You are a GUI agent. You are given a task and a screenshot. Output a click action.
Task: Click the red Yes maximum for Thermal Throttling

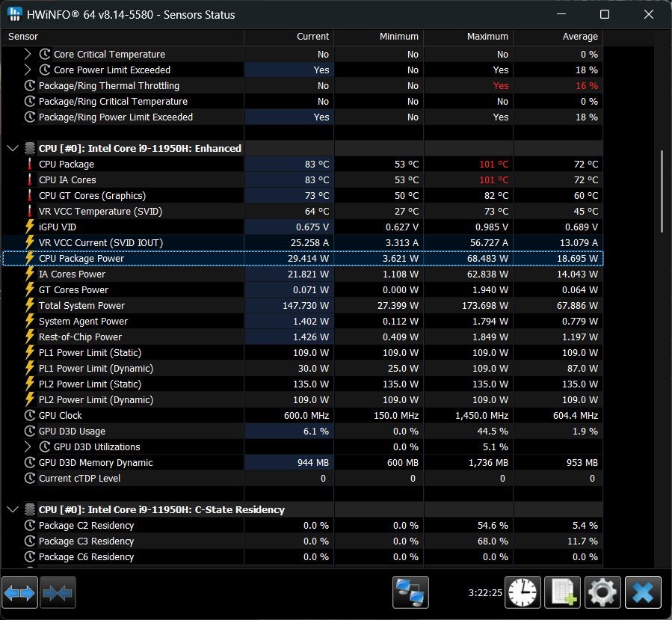coord(501,86)
